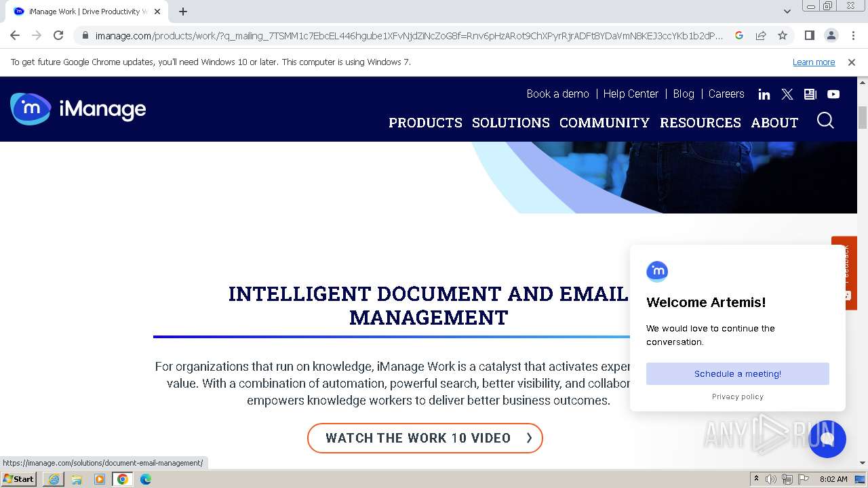Go back using browser back arrow

pos(15,35)
